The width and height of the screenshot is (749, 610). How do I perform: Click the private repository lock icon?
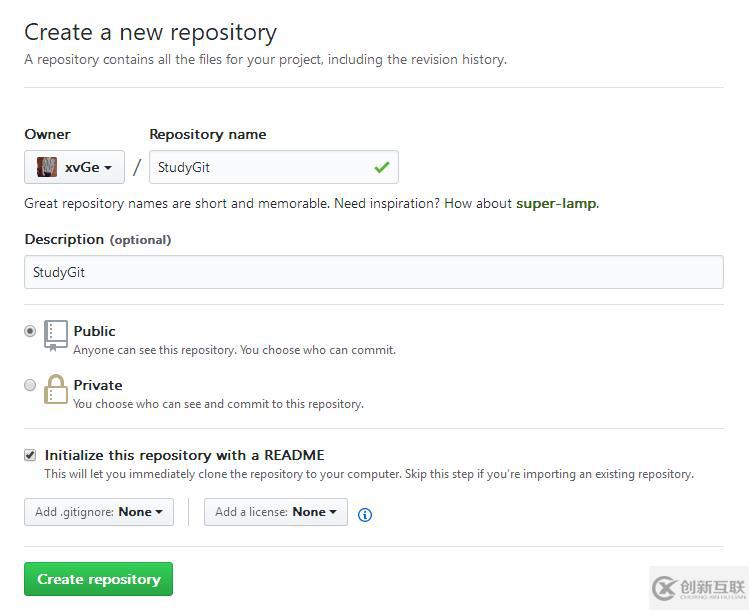(x=56, y=390)
